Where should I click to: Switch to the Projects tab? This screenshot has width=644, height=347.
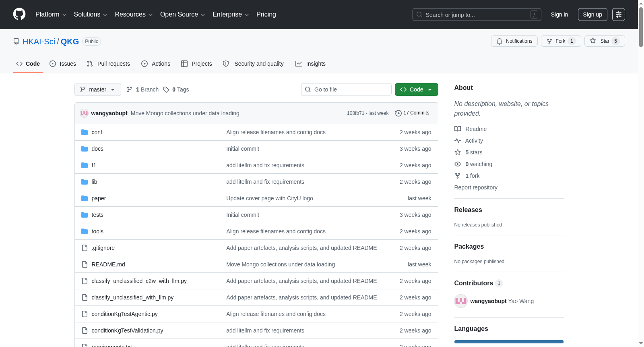tap(196, 64)
